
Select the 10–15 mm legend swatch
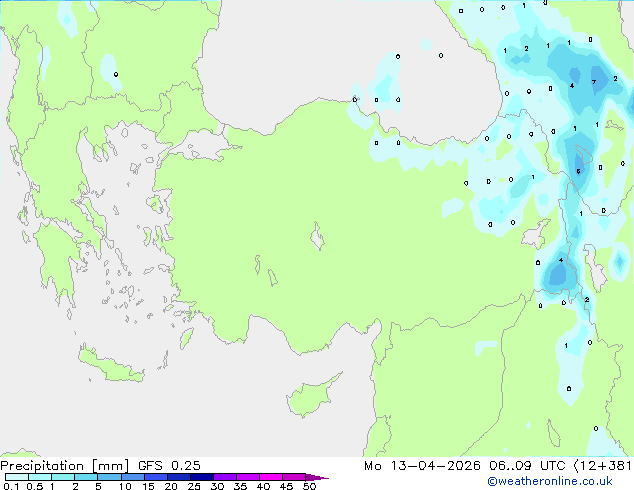click(x=132, y=477)
